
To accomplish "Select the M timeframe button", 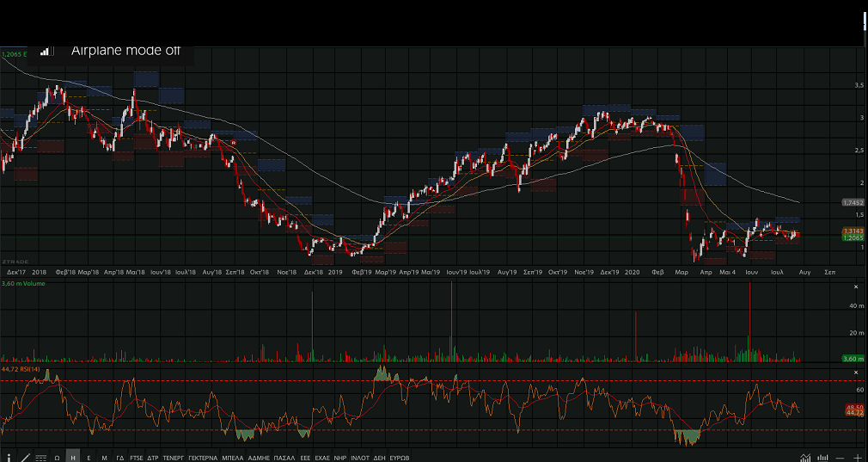I will (x=104, y=457).
